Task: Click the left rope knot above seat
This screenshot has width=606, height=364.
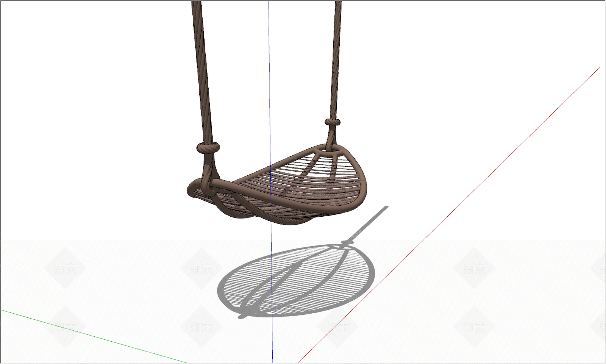Action: point(208,147)
